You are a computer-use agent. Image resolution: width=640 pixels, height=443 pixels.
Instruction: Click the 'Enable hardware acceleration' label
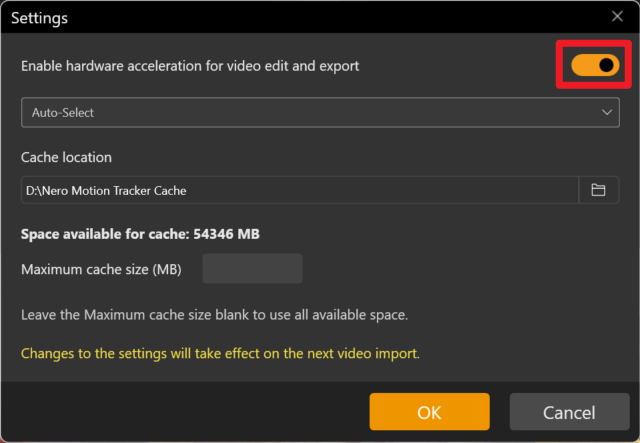click(x=190, y=66)
